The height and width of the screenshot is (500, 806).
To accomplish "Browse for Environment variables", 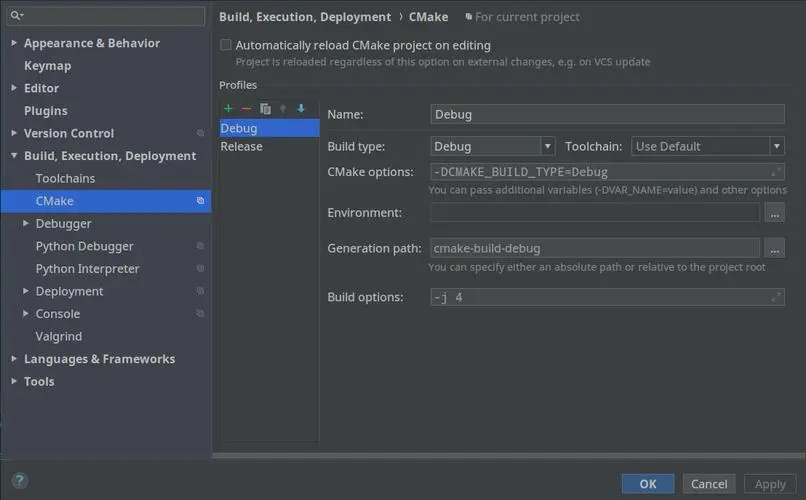I will point(775,213).
